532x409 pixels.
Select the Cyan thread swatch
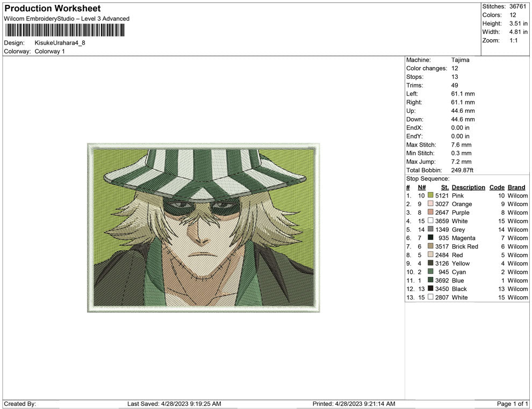click(x=430, y=272)
